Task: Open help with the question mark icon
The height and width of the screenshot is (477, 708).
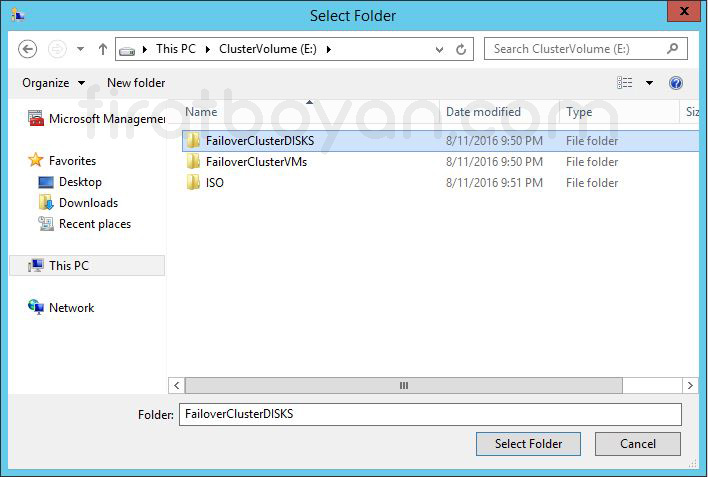Action: [675, 83]
